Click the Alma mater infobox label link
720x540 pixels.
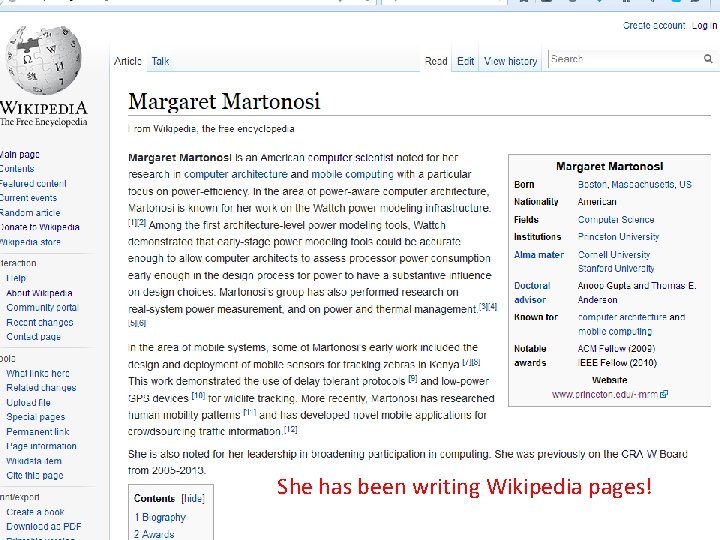(539, 254)
